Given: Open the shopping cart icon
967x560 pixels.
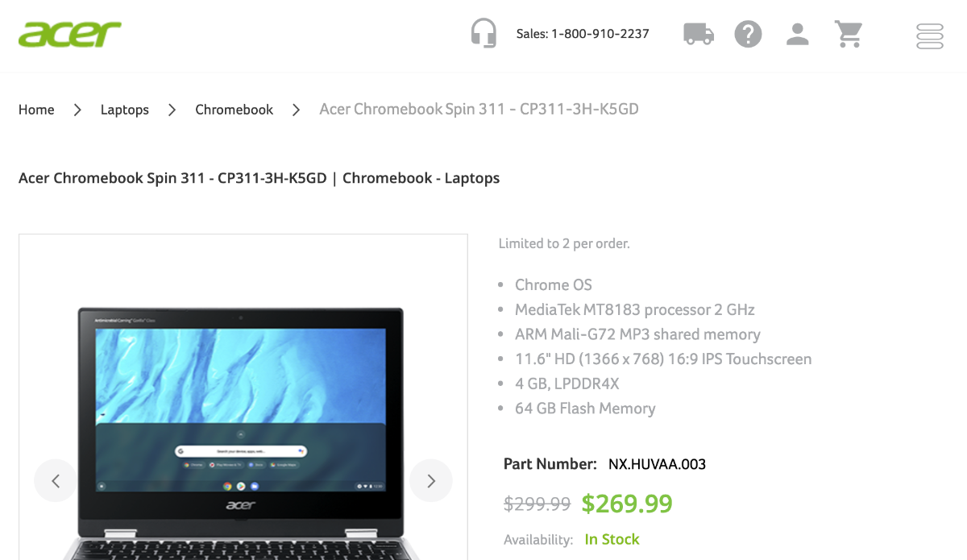Looking at the screenshot, I should 849,34.
